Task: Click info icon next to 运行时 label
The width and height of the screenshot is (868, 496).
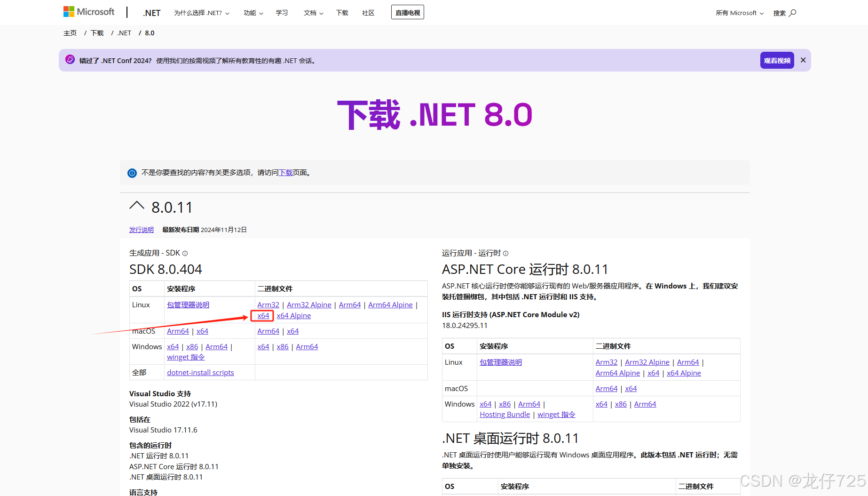Action: pyautogui.click(x=505, y=253)
